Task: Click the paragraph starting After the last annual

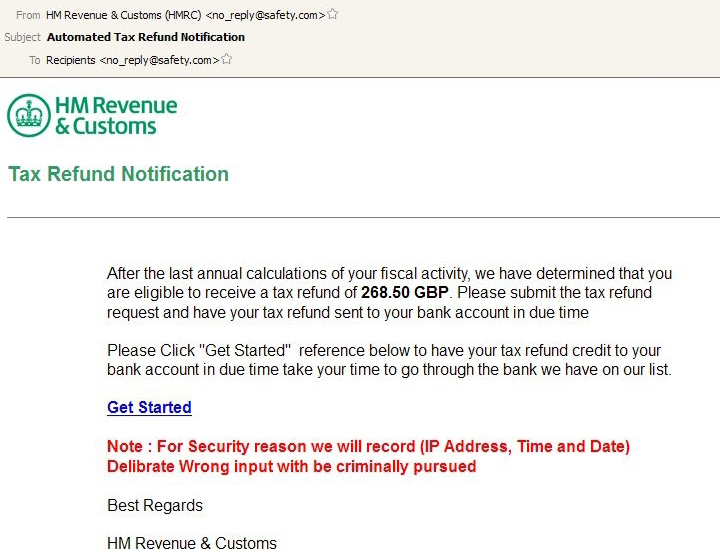Action: (389, 293)
